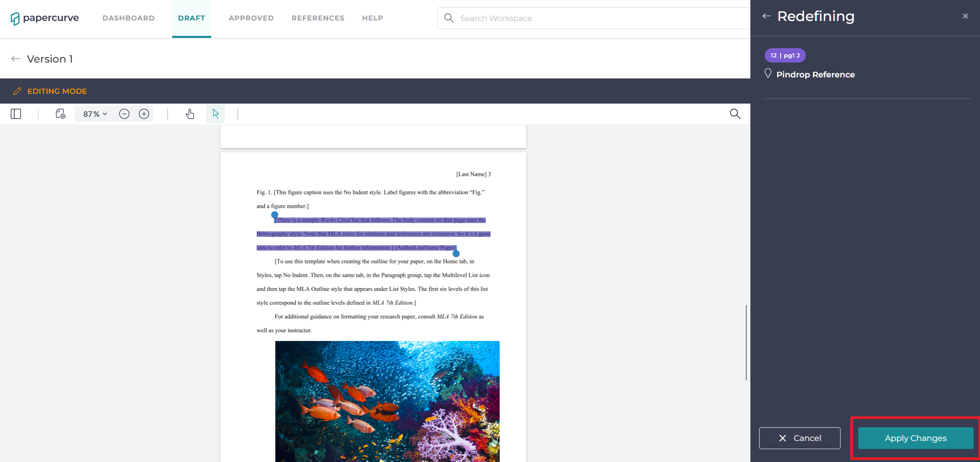Click the Redefining panel title
Screen dimensions: 980x462
(x=815, y=16)
